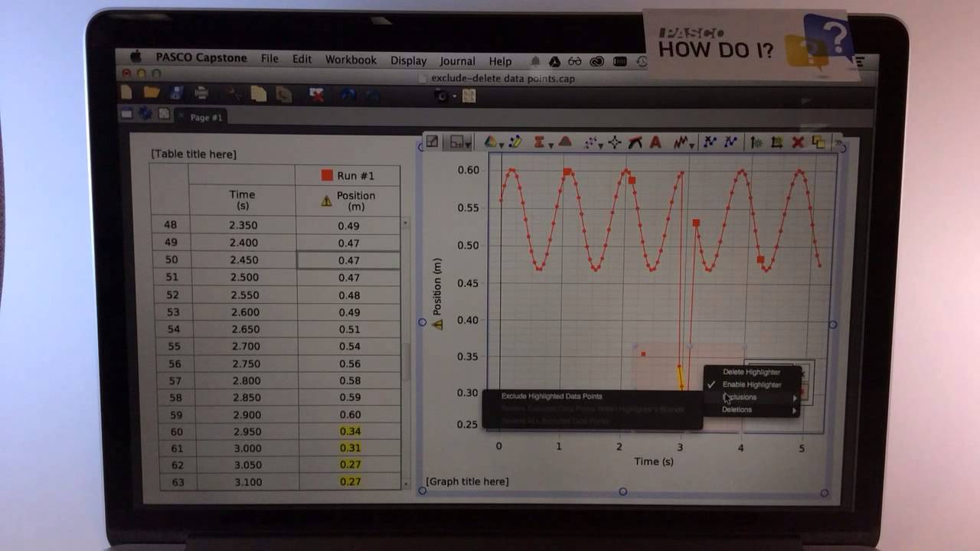Screen dimensions: 980x551
Task: Click the [Graph title here] placeholder
Action: (467, 481)
